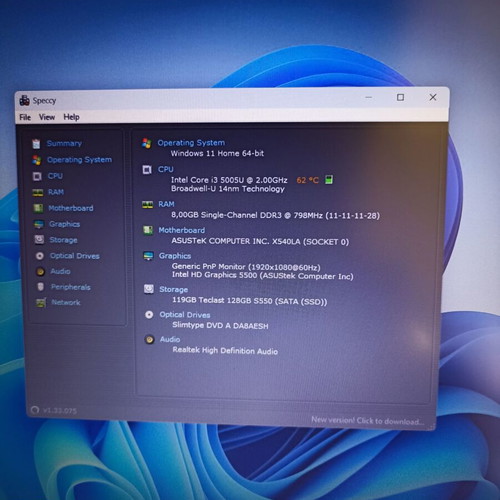Open the CPU chip icon in sidebar

(37, 176)
